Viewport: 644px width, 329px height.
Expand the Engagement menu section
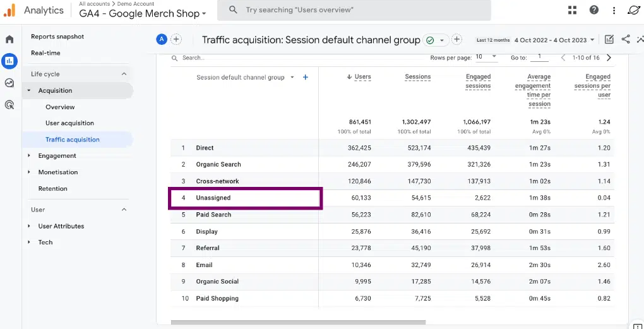click(57, 156)
